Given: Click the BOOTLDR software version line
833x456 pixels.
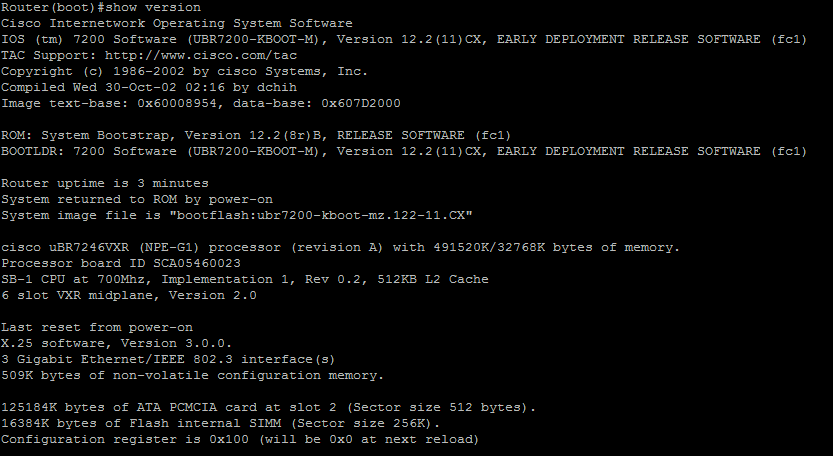Looking at the screenshot, I should (x=404, y=151).
